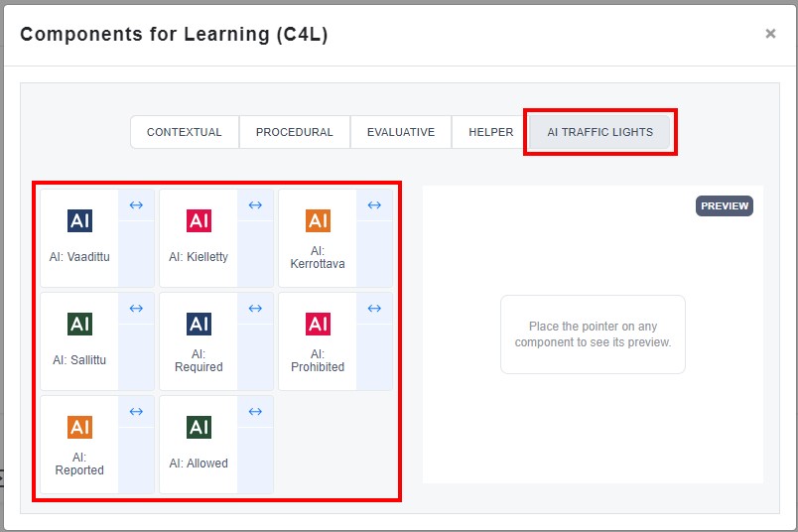Select the AI: Required component icon

point(199,324)
